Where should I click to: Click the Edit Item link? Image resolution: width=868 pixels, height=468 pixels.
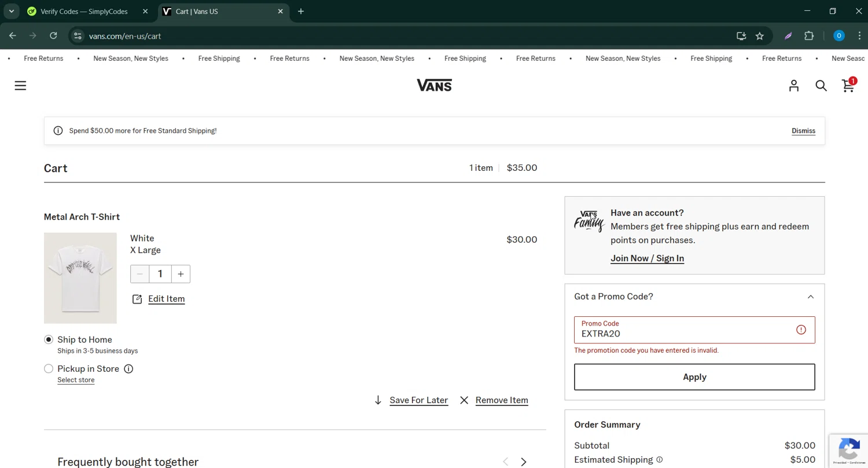tap(166, 299)
